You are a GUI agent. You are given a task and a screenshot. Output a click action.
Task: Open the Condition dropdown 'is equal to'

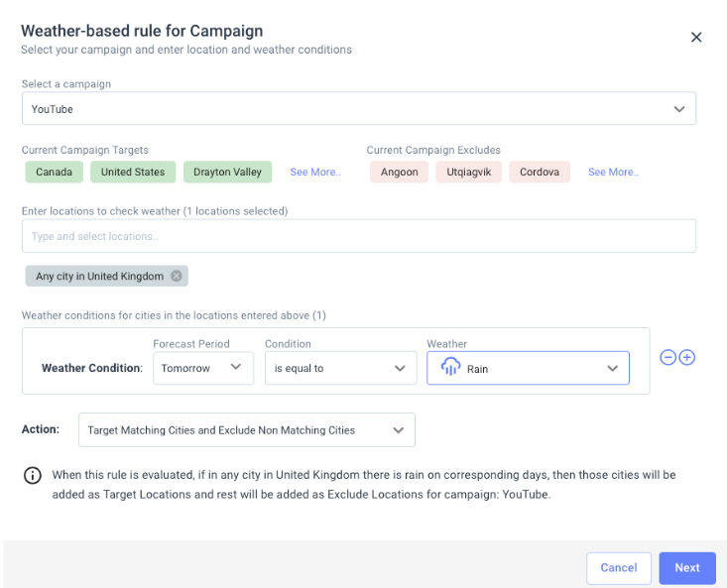(x=341, y=368)
